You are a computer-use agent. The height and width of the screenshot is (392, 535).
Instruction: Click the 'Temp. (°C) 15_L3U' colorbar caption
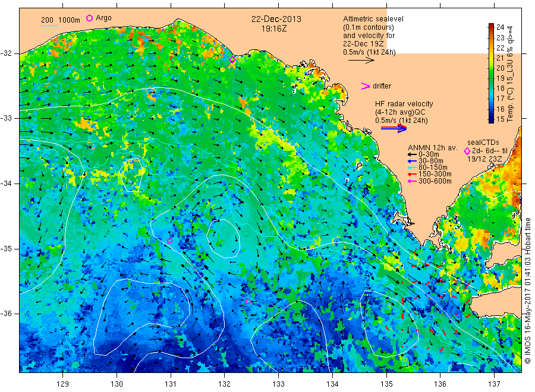510,90
